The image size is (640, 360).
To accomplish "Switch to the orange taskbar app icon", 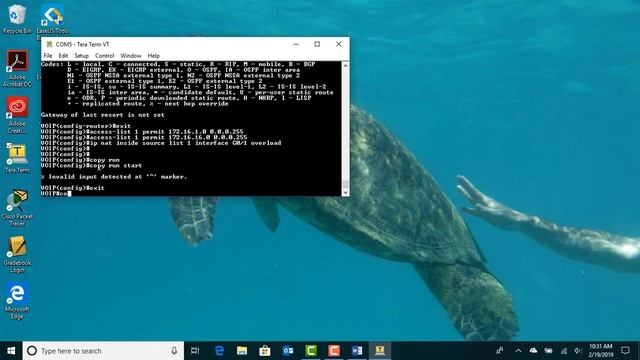I will [x=334, y=351].
